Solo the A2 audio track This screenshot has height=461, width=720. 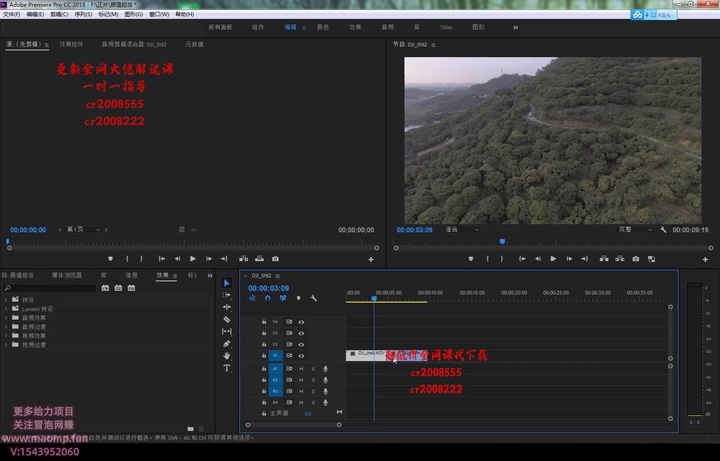tap(313, 380)
